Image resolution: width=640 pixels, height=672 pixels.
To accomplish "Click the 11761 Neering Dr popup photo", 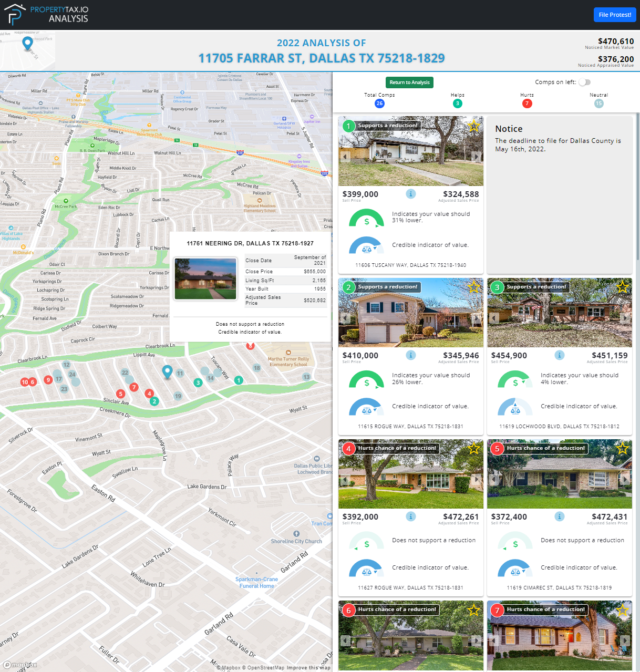I will point(205,279).
